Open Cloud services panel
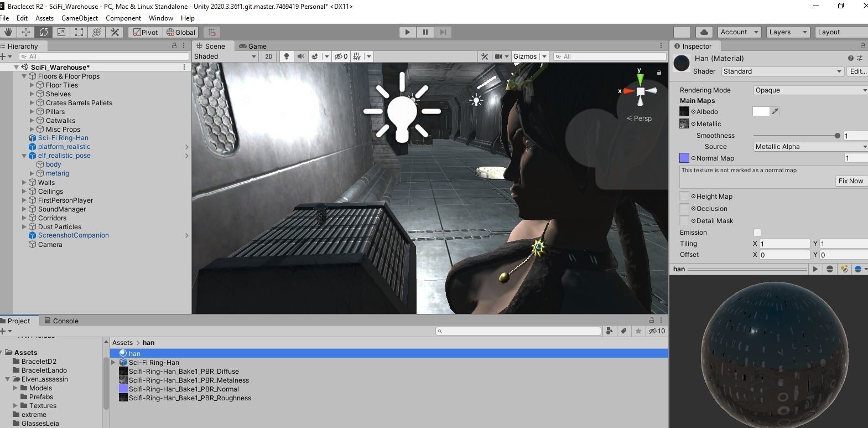 click(704, 32)
